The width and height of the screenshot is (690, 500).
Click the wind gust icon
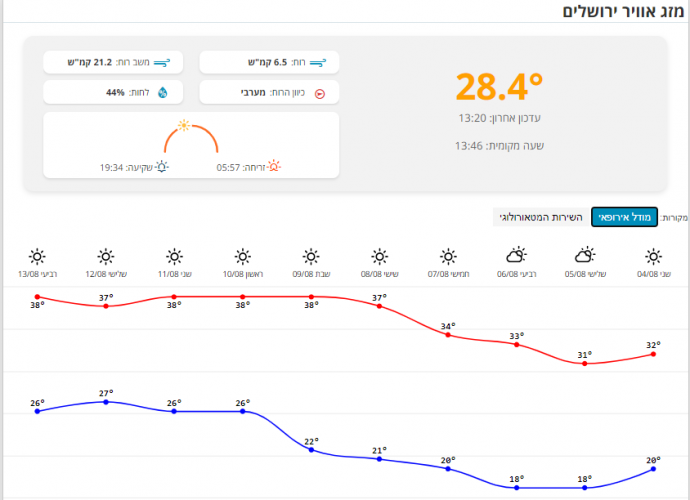(163, 63)
